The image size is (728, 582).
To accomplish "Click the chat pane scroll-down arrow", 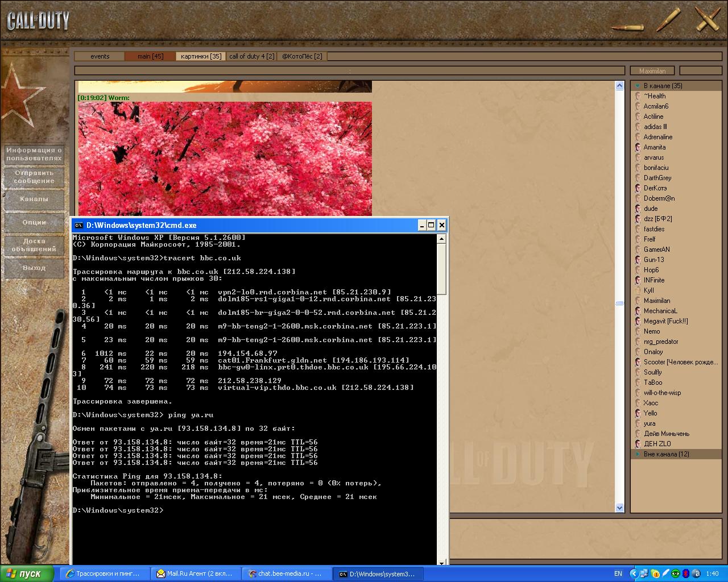I will pyautogui.click(x=620, y=508).
